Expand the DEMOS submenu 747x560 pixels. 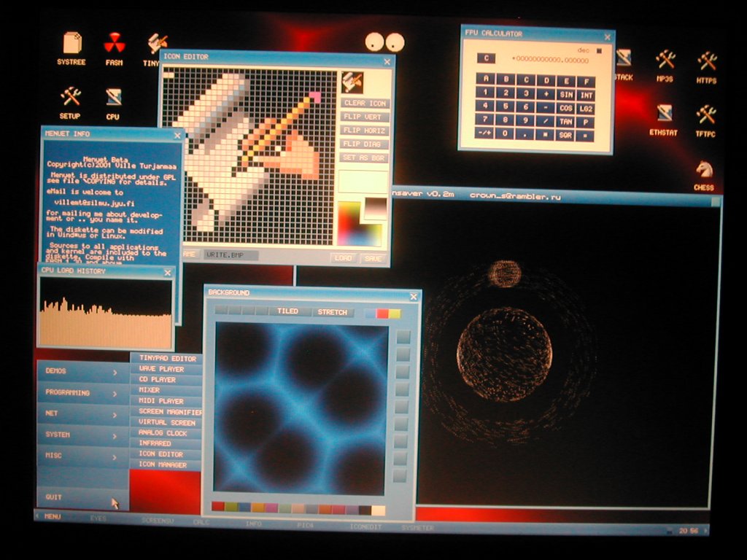click(x=82, y=371)
